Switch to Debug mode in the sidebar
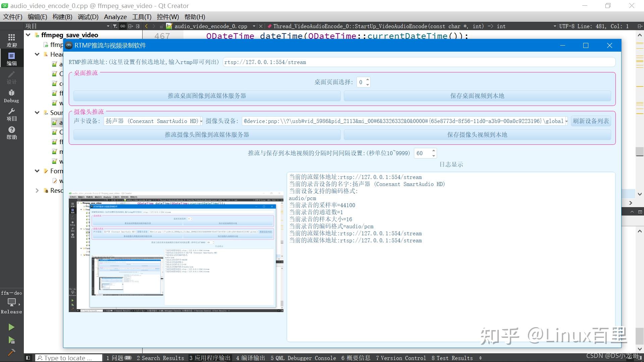 11,95
